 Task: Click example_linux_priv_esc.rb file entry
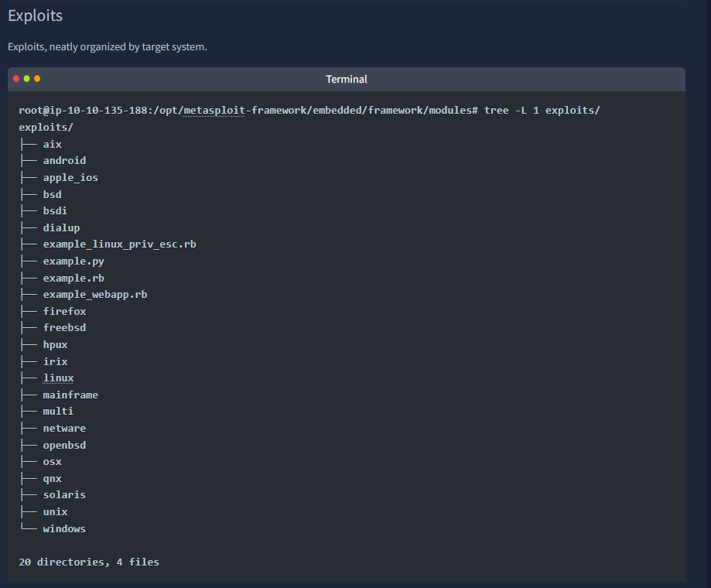click(120, 244)
